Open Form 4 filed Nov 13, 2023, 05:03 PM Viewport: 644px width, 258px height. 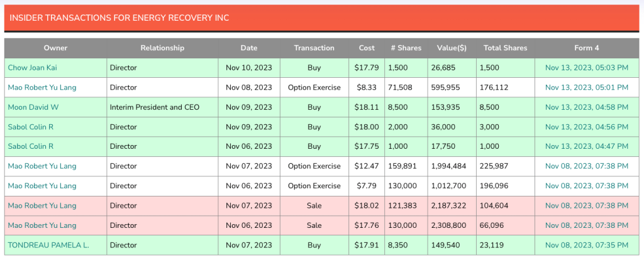587,68
